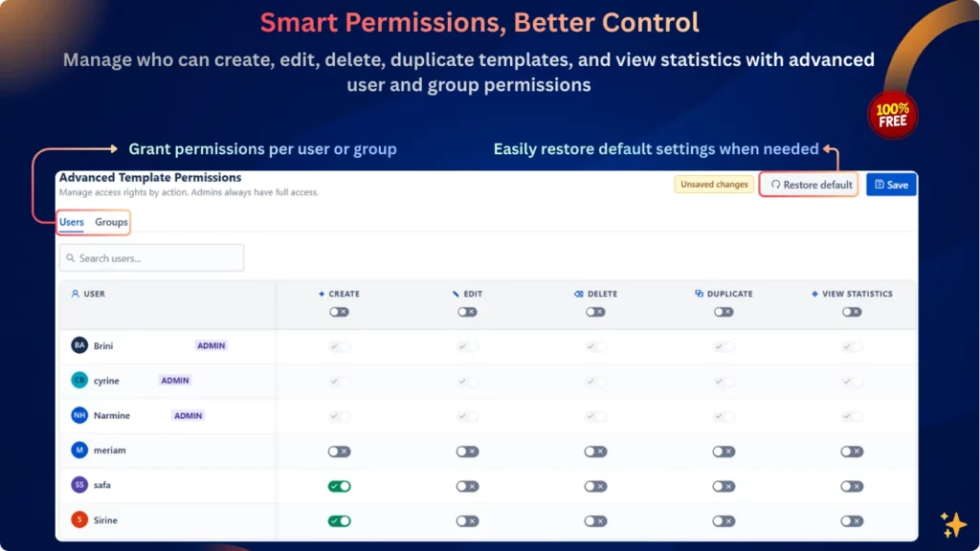Click meriam's M avatar
This screenshot has height=551, width=980.
(x=79, y=450)
